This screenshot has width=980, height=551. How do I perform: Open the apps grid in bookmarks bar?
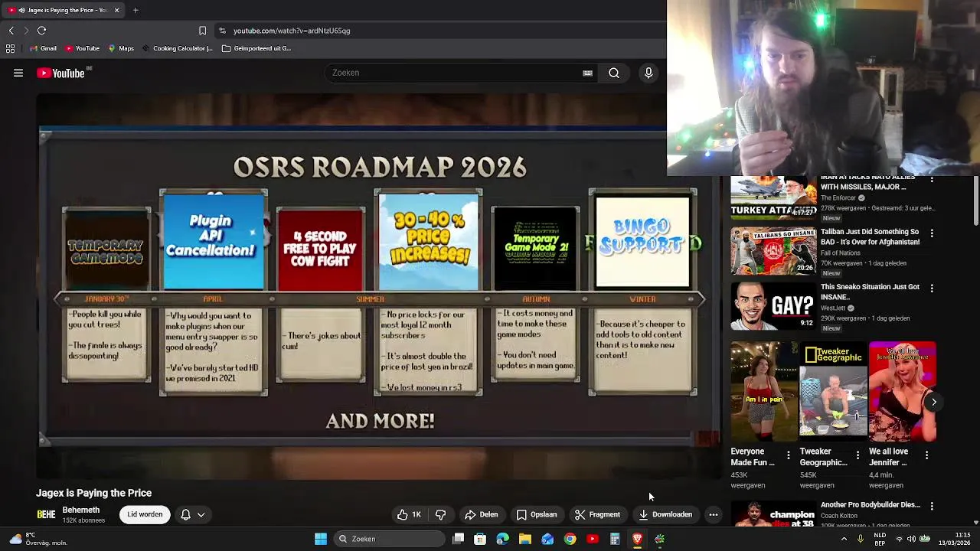10,48
